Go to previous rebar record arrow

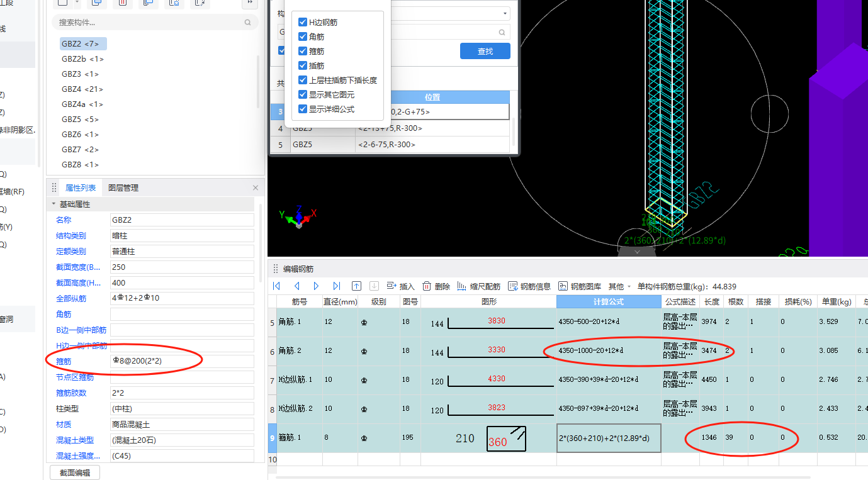(x=296, y=286)
